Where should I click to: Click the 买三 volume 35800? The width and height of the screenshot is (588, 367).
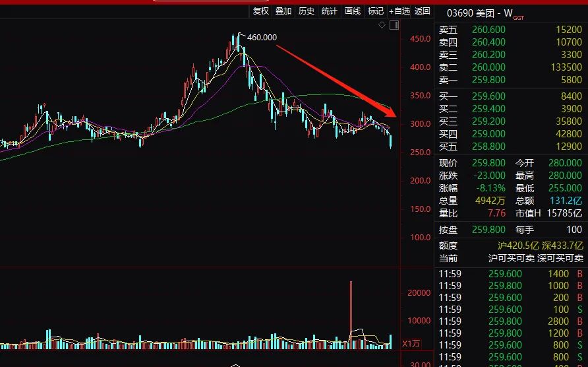(x=569, y=121)
